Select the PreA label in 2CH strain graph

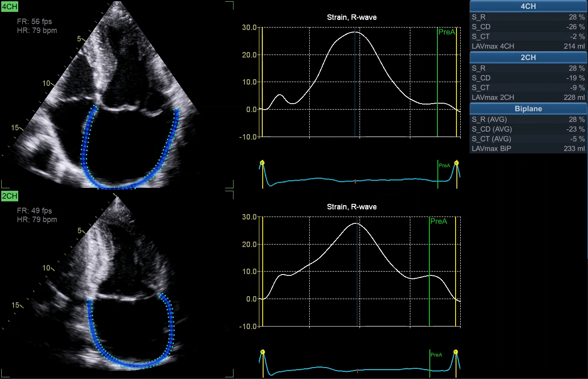click(439, 221)
